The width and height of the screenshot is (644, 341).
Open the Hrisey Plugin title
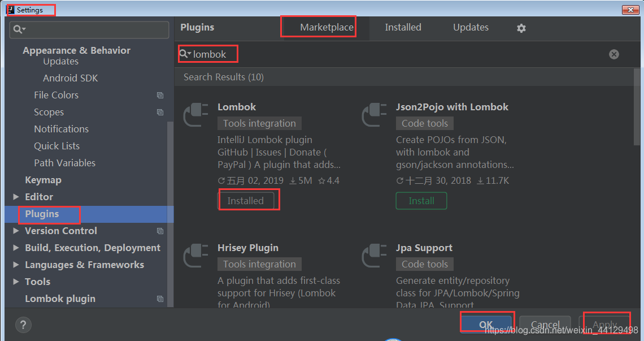pos(248,248)
